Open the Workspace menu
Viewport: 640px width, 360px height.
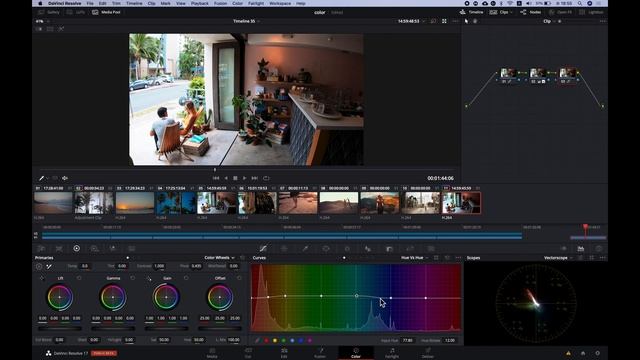point(280,3)
